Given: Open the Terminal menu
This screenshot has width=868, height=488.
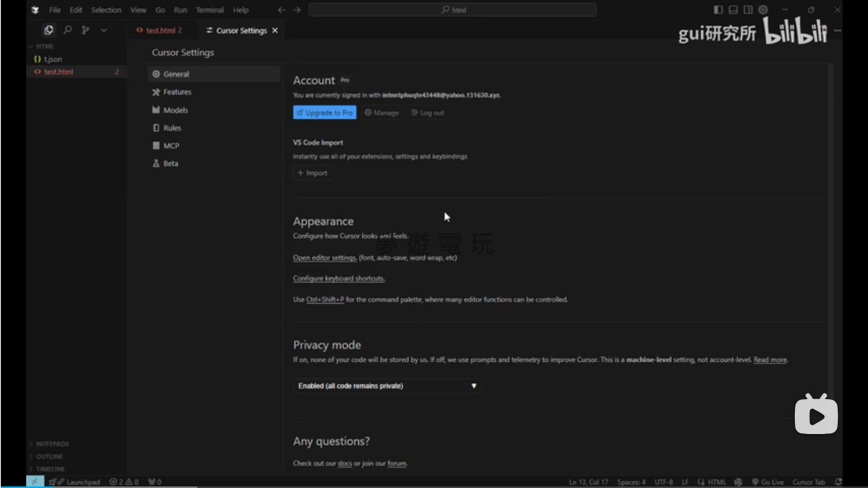Looking at the screenshot, I should click(x=210, y=10).
